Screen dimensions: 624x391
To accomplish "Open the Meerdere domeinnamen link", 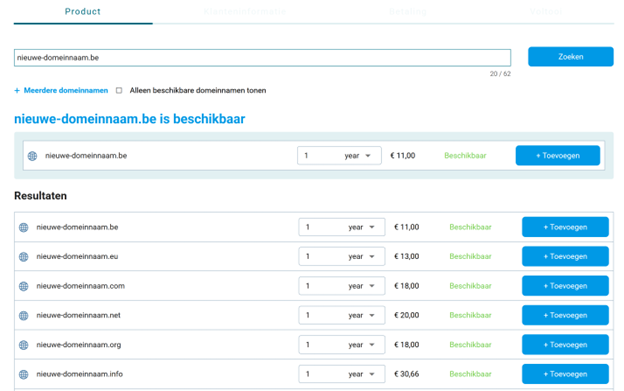I will point(66,91).
